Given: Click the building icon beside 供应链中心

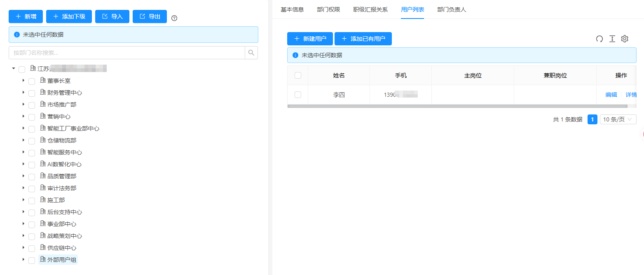Looking at the screenshot, I should (42, 248).
